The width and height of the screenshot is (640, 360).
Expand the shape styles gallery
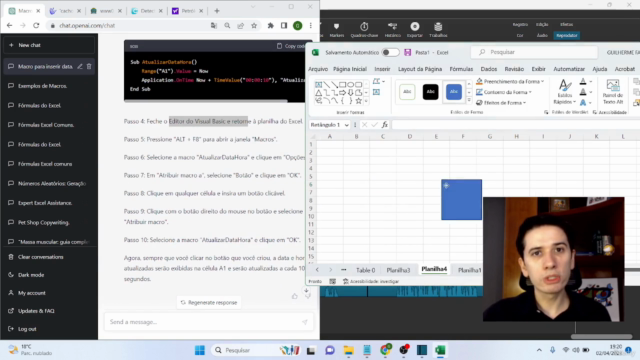(x=469, y=100)
